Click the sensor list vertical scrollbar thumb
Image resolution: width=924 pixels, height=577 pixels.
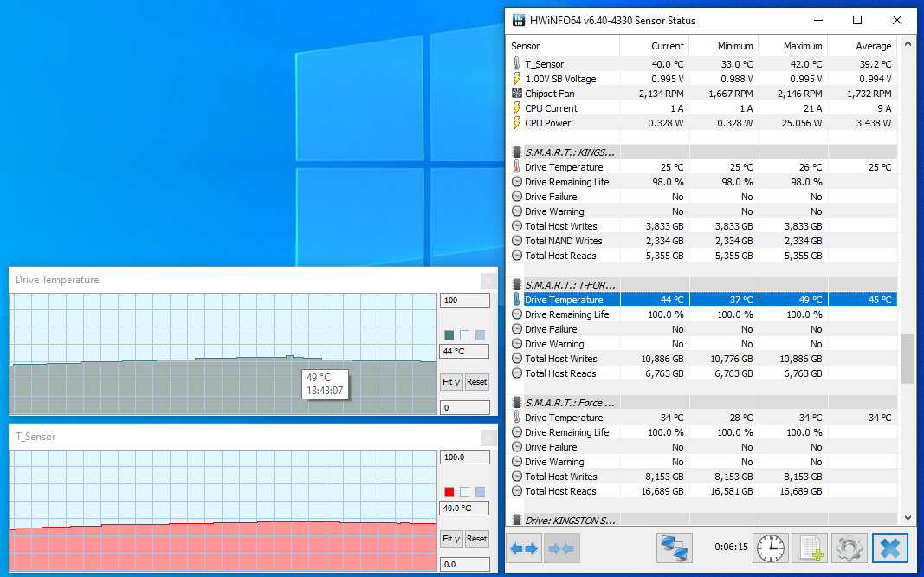(x=908, y=359)
